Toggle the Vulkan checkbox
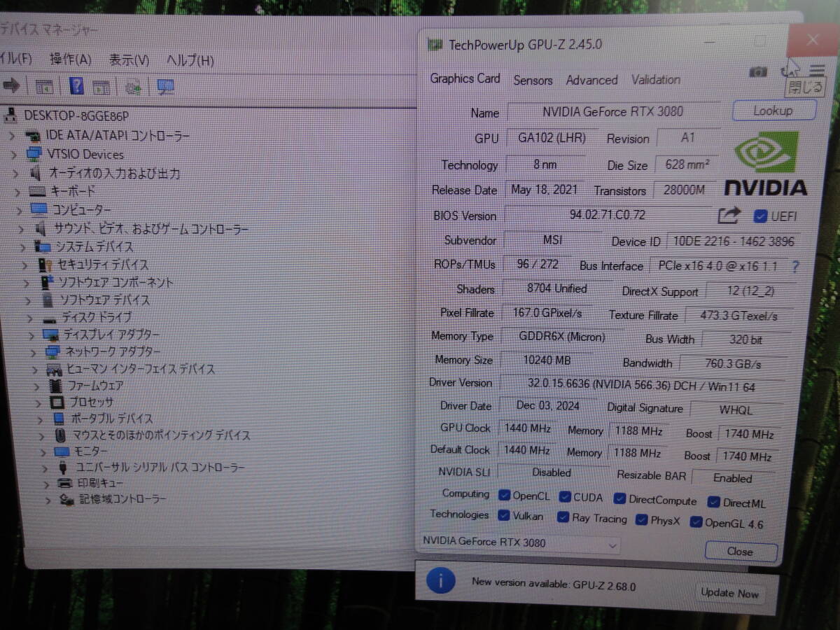840x630 pixels. (x=504, y=515)
